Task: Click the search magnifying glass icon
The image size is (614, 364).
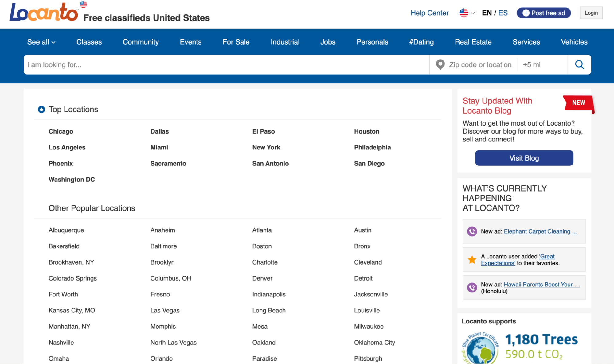Action: 579,64
